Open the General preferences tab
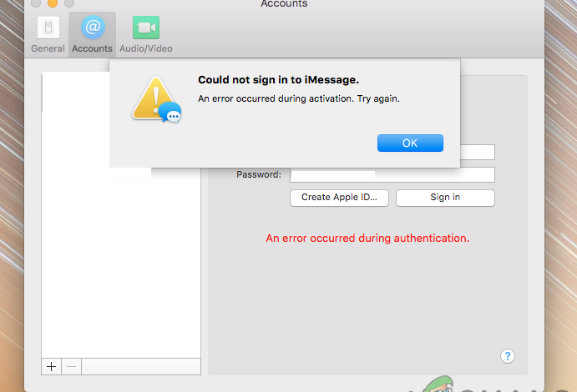Image resolution: width=577 pixels, height=392 pixels. (48, 35)
